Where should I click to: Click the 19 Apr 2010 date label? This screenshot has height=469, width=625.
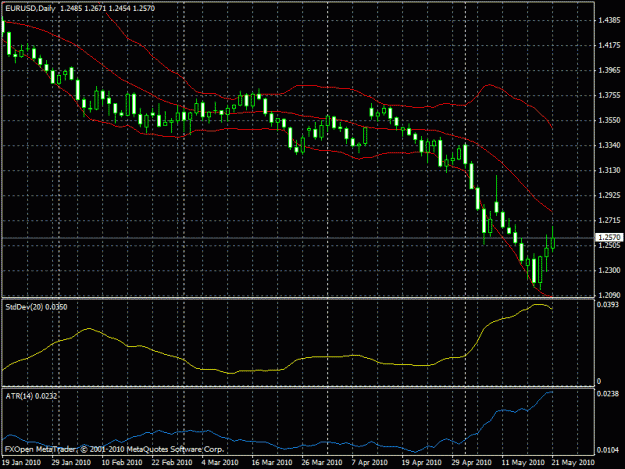421,463
